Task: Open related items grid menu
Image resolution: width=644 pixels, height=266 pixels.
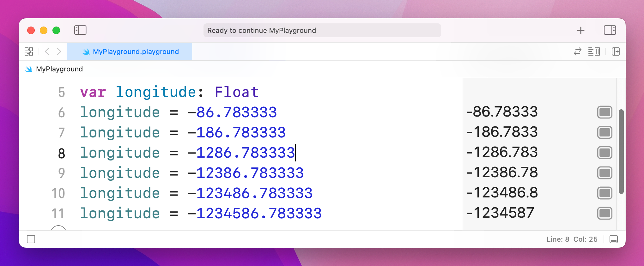Action: pos(29,51)
